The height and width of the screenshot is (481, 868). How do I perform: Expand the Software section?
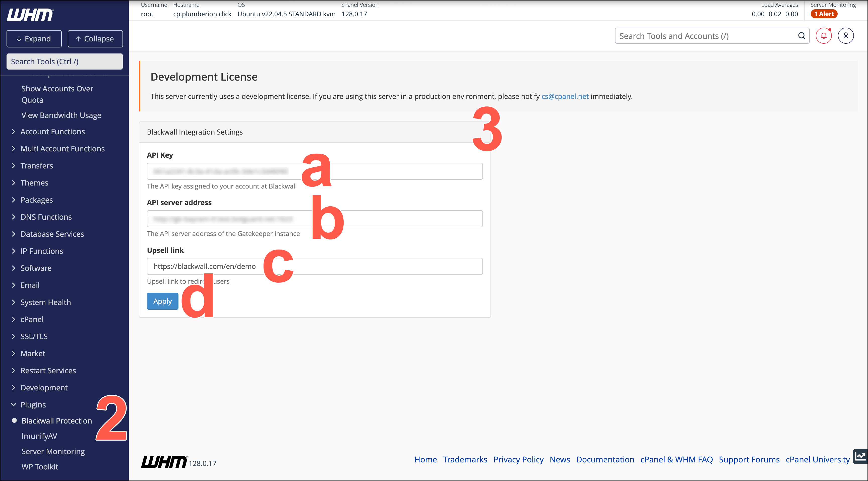(36, 268)
